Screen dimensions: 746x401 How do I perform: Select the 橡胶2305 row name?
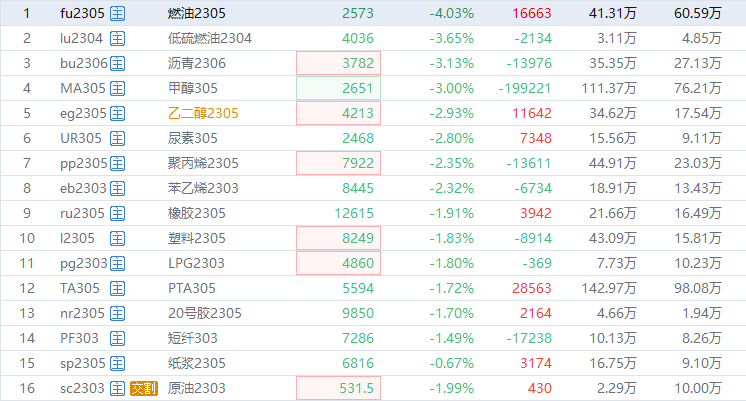pos(196,213)
